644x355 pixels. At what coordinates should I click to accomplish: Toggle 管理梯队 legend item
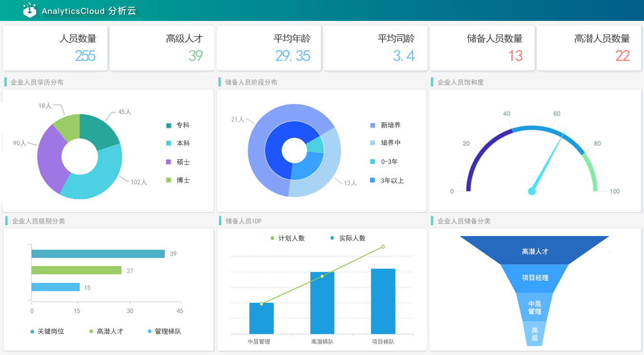(x=164, y=331)
